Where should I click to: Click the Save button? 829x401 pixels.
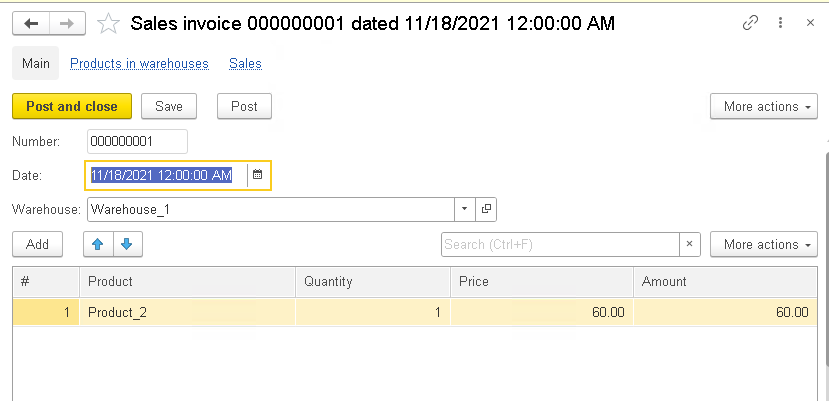tap(169, 106)
